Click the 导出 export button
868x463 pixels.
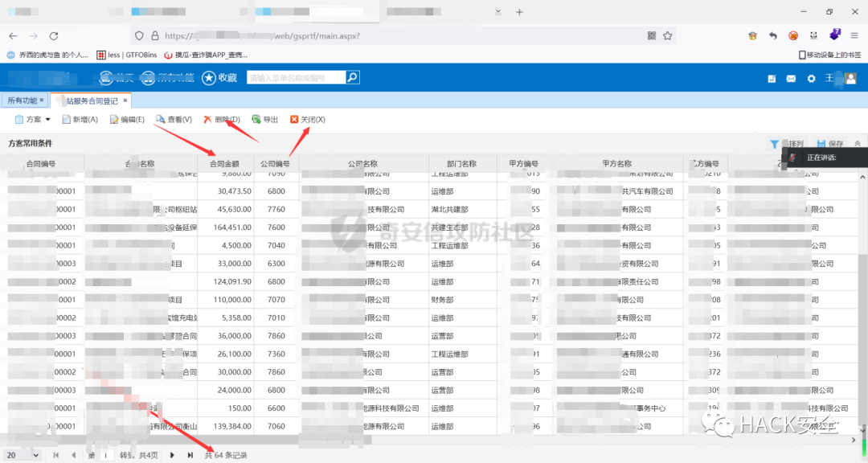pyautogui.click(x=264, y=120)
